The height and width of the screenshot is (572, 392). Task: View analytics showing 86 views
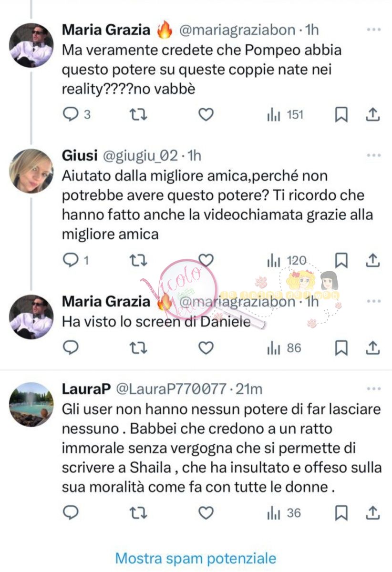point(285,348)
